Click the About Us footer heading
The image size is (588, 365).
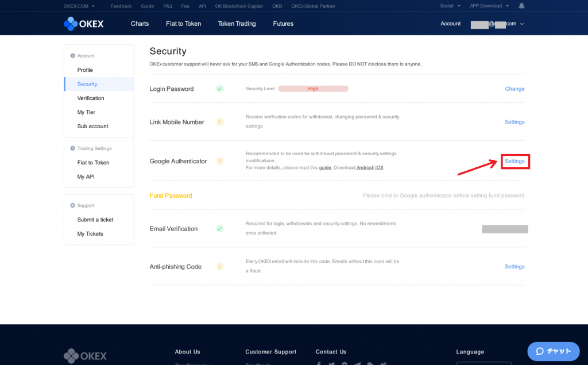188,352
